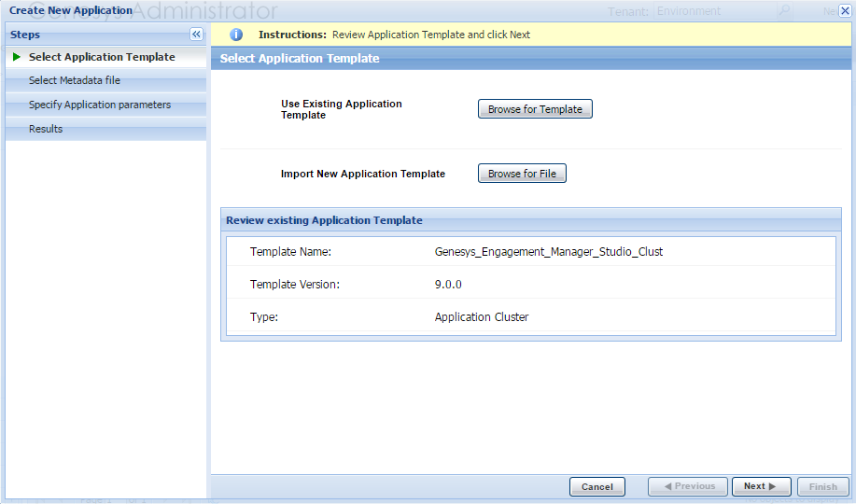Jump to the Results step
This screenshot has height=504, width=856.
(46, 129)
